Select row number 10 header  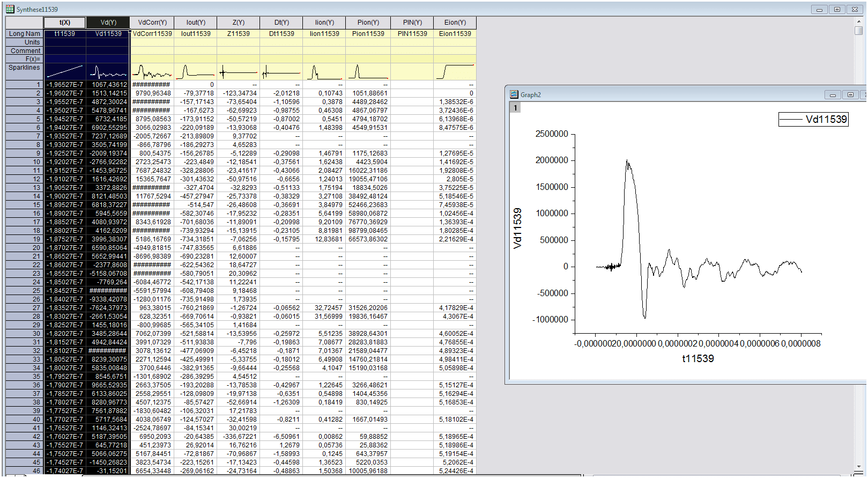click(25, 162)
